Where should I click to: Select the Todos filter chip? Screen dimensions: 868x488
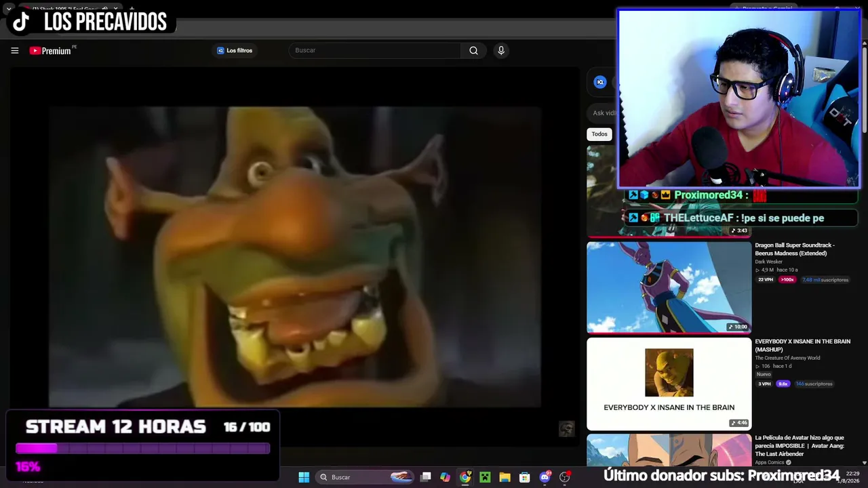click(x=599, y=134)
